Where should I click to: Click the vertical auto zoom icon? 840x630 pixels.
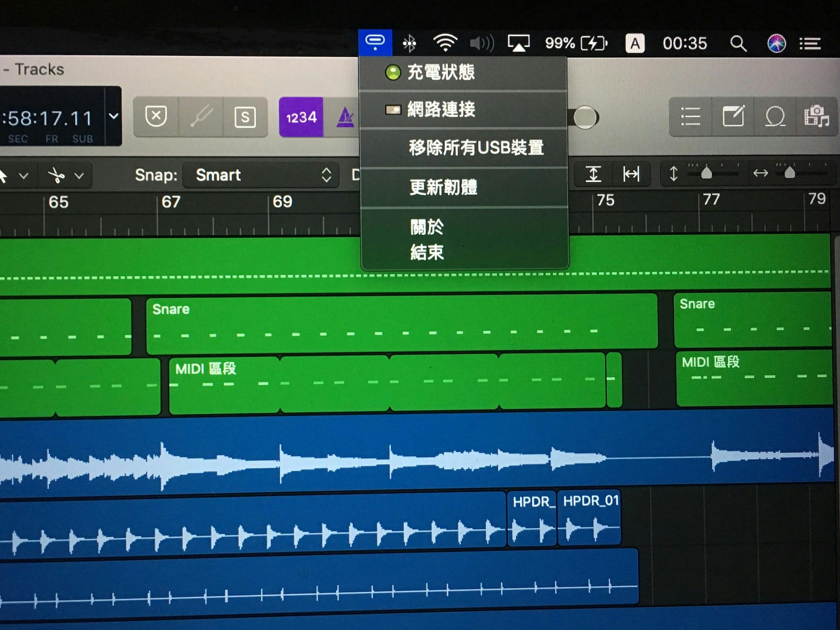coord(593,173)
